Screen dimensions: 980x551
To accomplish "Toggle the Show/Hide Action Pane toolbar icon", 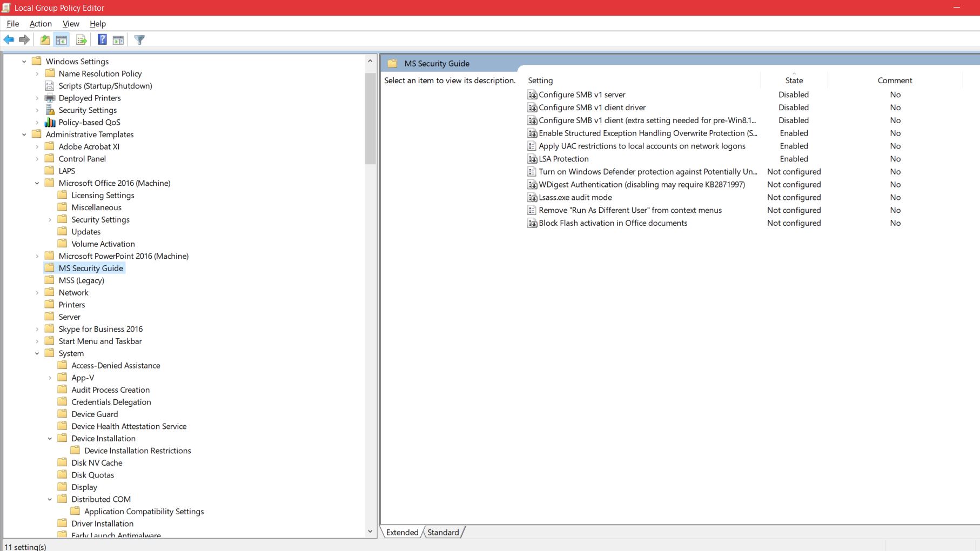I will click(118, 39).
